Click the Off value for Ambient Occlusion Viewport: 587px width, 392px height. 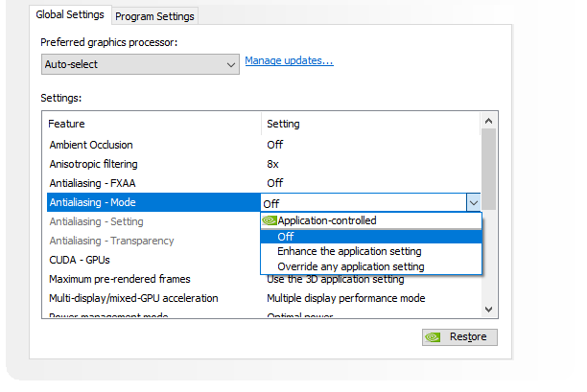click(275, 145)
